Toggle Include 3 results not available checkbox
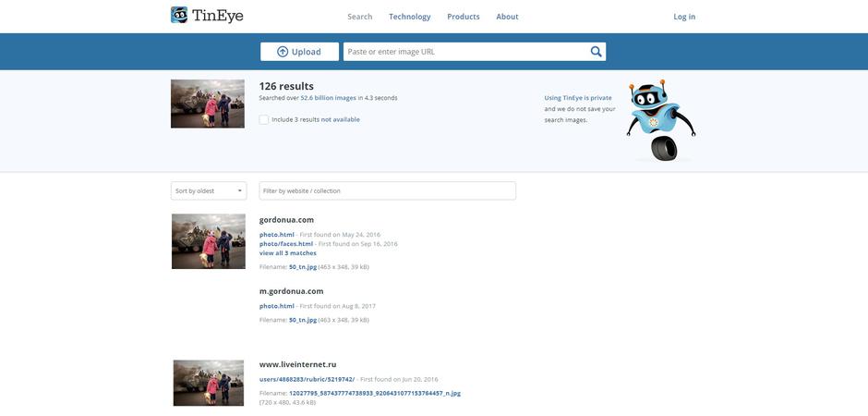This screenshot has width=868, height=416. tap(264, 119)
